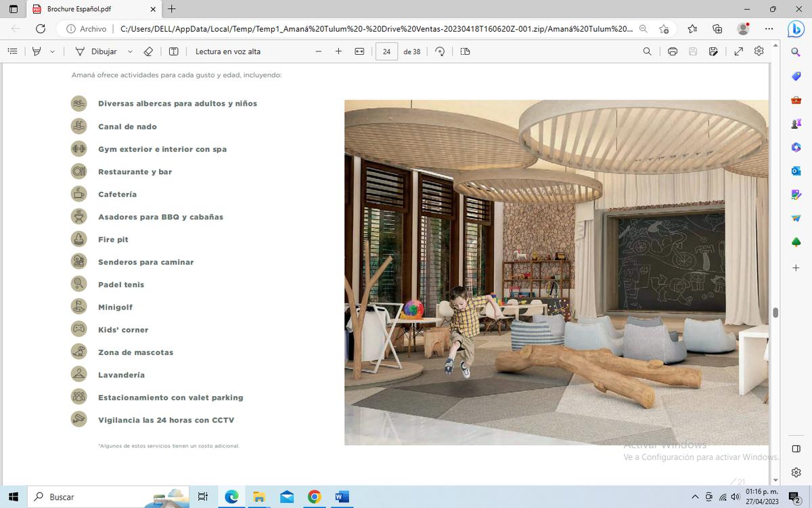Enter full screen PDF mode
Image resolution: width=812 pixels, height=508 pixels.
point(739,51)
